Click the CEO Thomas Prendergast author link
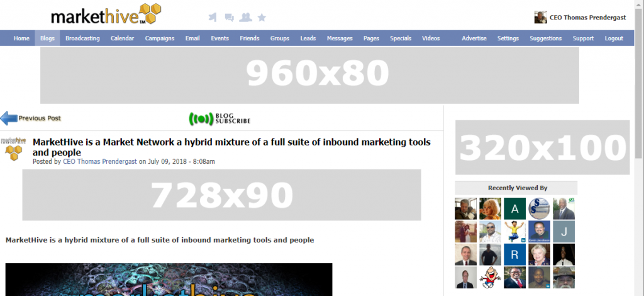Viewport: 644px width, 296px height. pyautogui.click(x=100, y=162)
